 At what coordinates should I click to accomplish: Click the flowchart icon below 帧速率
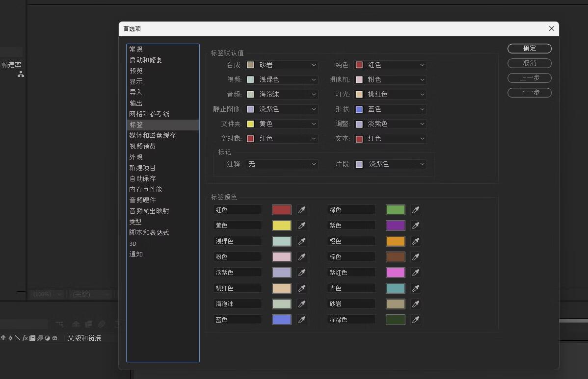tap(21, 74)
